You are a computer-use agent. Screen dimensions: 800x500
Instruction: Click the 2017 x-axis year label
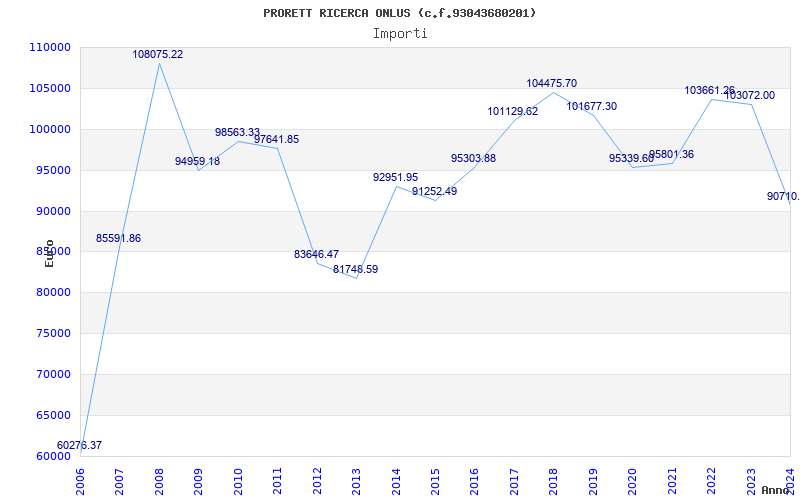click(x=514, y=481)
